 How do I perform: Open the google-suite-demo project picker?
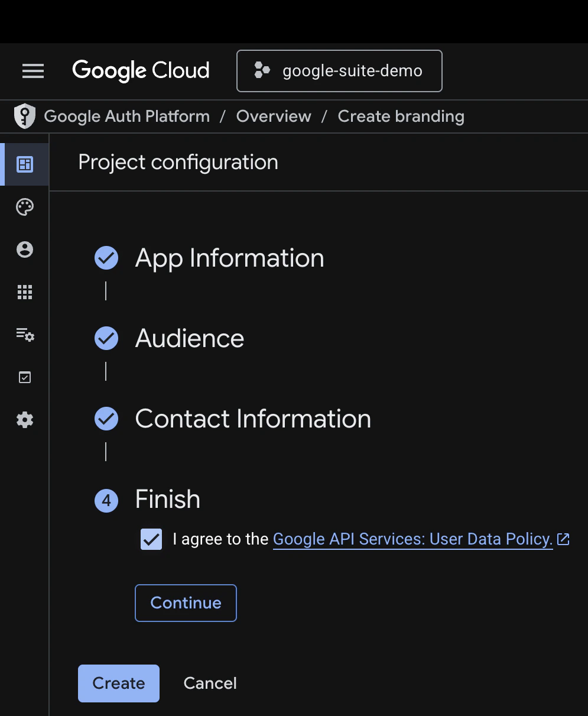click(x=339, y=71)
